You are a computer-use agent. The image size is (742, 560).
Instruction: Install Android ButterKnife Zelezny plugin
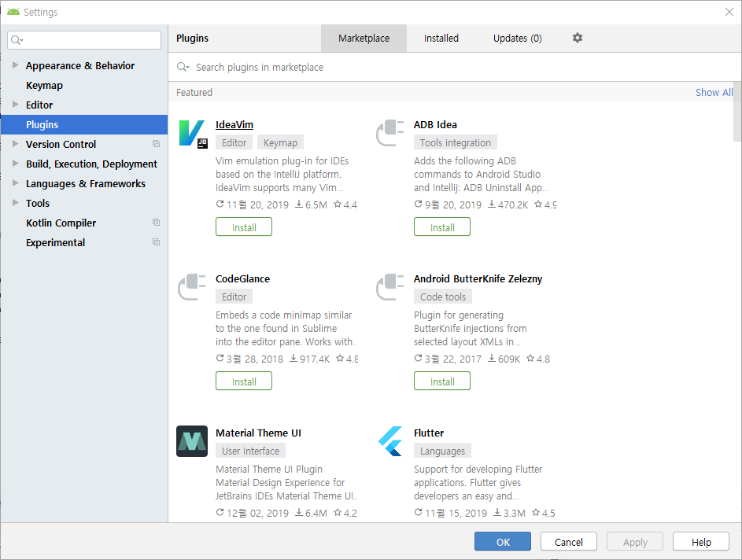[442, 381]
